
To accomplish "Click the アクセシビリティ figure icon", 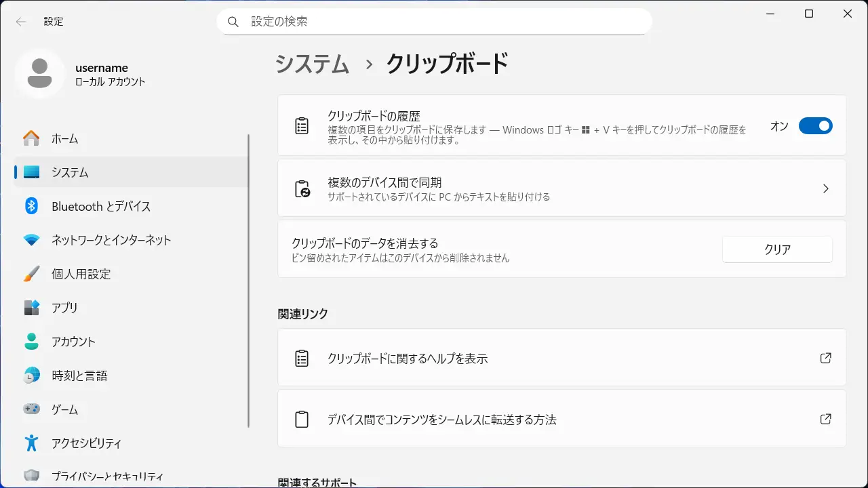I will pyautogui.click(x=31, y=443).
